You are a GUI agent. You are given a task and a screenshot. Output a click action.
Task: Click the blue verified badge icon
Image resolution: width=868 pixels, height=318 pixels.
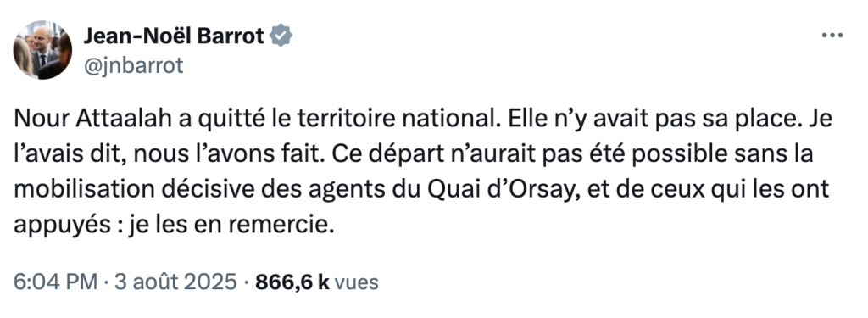[x=281, y=36]
